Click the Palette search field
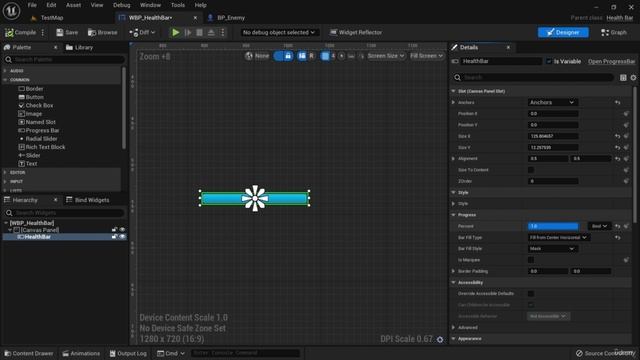640x360 pixels. point(64,60)
